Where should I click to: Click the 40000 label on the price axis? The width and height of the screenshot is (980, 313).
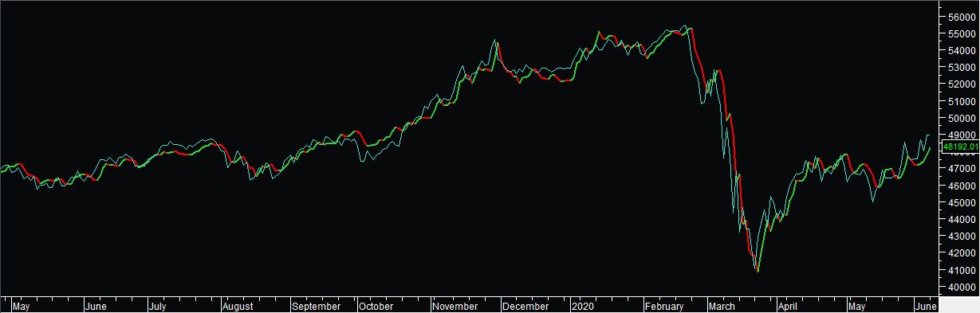point(962,287)
